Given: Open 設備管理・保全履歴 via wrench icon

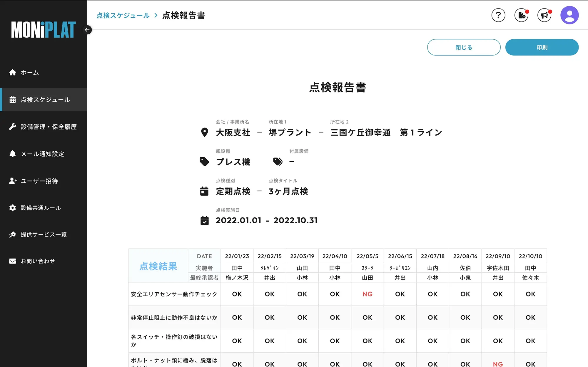Looking at the screenshot, I should (x=13, y=127).
